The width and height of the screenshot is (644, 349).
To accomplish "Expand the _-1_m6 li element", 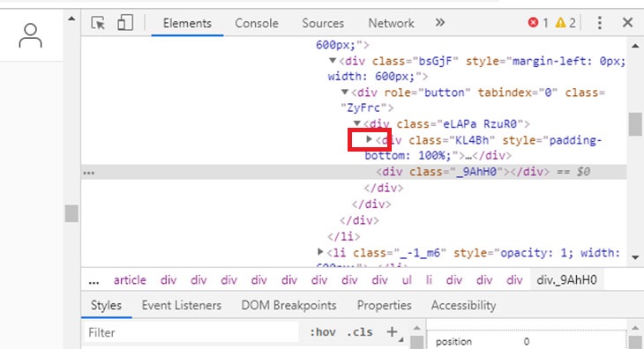I will pos(320,252).
